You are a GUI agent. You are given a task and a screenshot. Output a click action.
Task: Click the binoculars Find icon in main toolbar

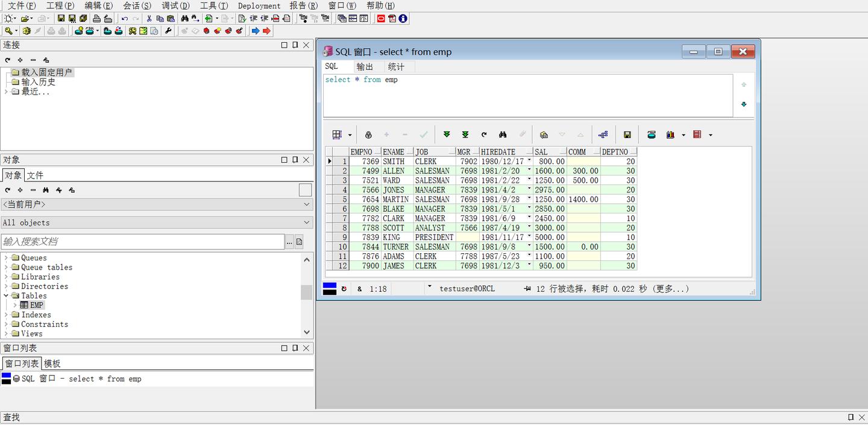tap(184, 19)
